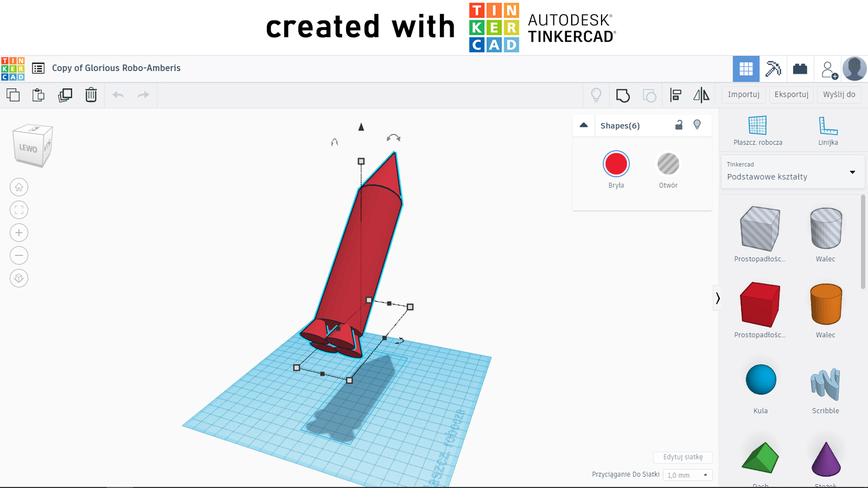The image size is (868, 488).
Task: Open the Align tool
Action: coord(675,95)
